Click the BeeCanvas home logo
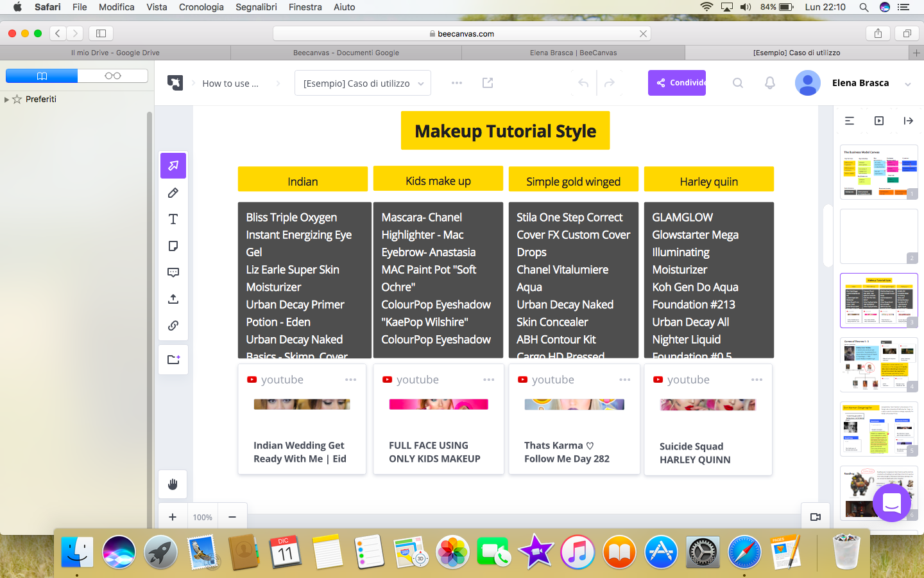Screen dimensions: 924x578 point(175,83)
